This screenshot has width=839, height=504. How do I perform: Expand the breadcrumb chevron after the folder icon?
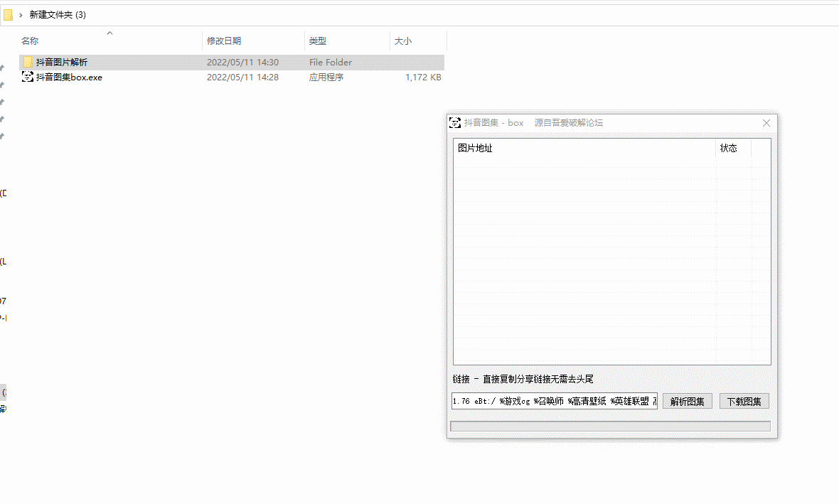click(21, 14)
